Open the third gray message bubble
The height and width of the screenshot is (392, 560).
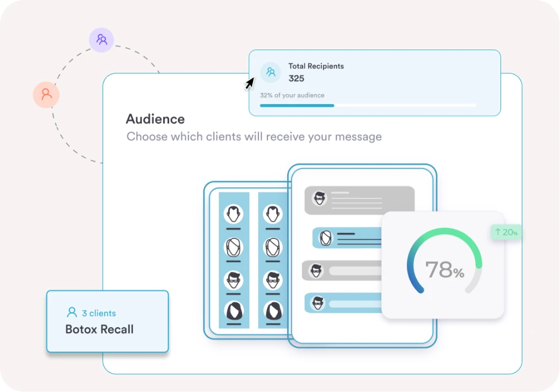coord(342,271)
